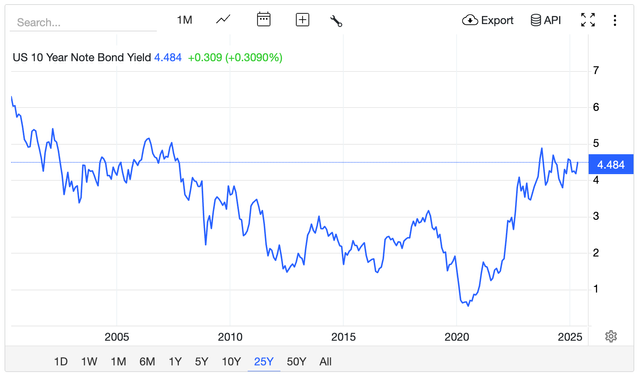
Task: Toggle fullscreen chart icon
Action: (588, 20)
